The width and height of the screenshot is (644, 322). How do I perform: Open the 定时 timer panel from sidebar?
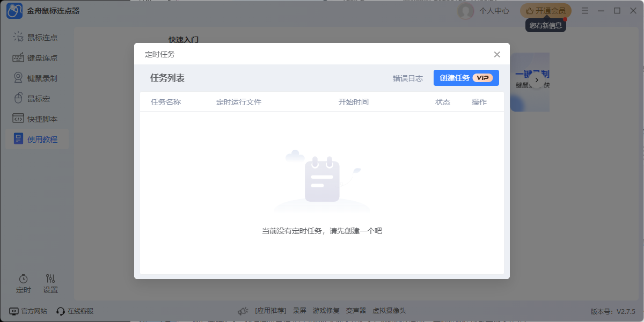coord(23,283)
